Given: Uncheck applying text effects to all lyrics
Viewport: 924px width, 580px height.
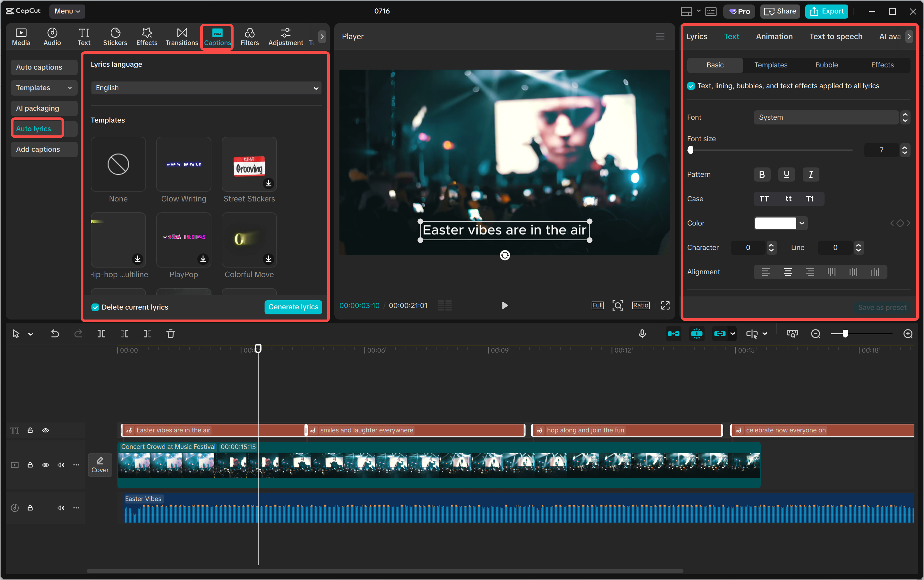Looking at the screenshot, I should (691, 86).
